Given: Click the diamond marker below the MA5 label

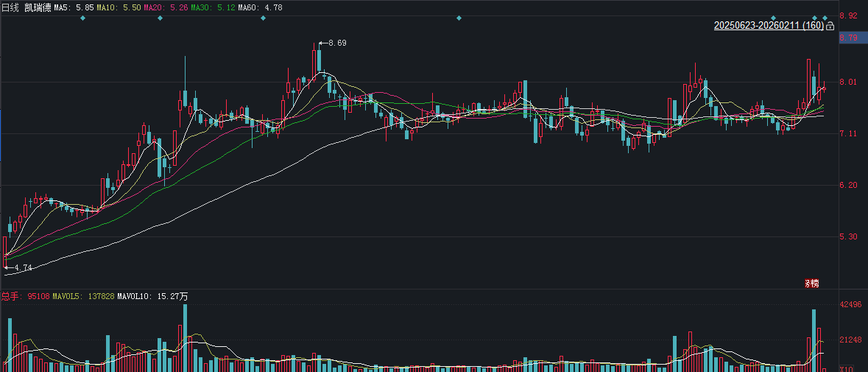Looking at the screenshot, I should click(x=83, y=18).
